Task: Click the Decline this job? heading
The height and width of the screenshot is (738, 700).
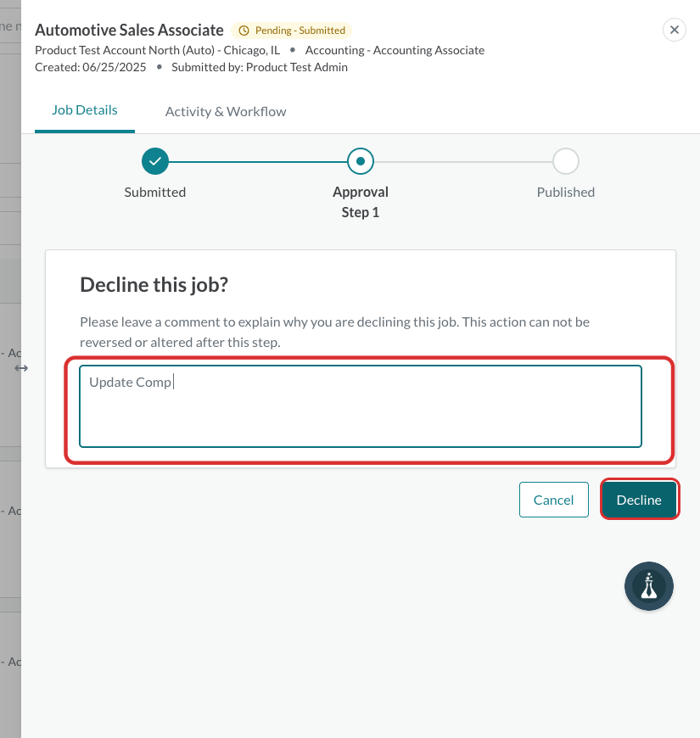Action: pyautogui.click(x=154, y=285)
